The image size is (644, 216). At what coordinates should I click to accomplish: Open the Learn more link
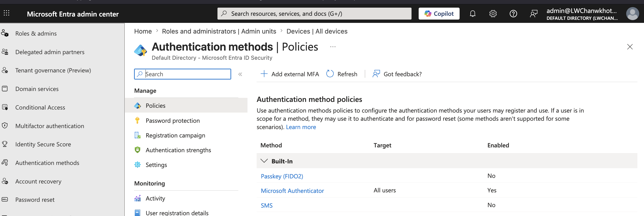pyautogui.click(x=301, y=127)
